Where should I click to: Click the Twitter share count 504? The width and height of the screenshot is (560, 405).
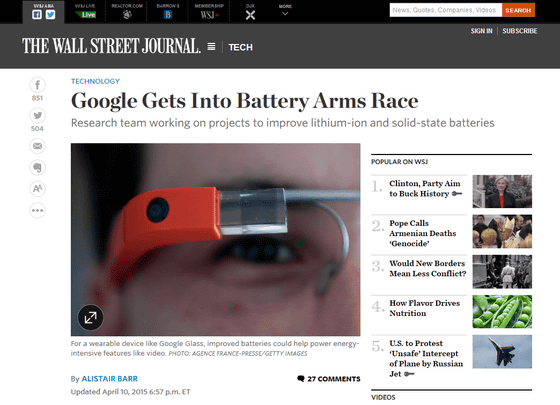point(37,129)
